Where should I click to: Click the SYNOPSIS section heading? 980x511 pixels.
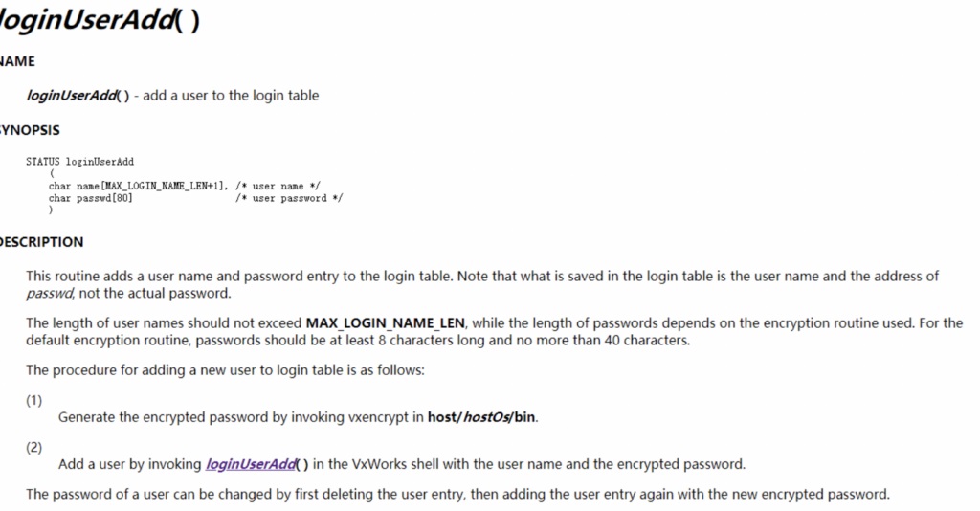[x=30, y=130]
